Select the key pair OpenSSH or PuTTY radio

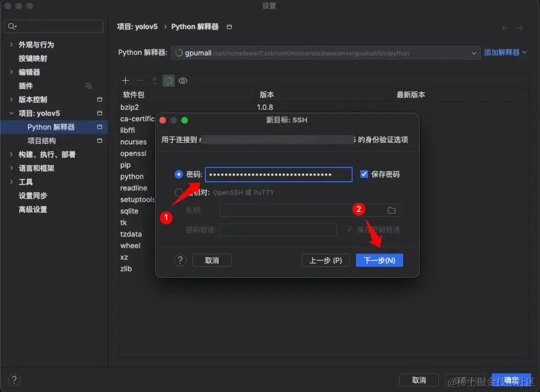pyautogui.click(x=179, y=192)
